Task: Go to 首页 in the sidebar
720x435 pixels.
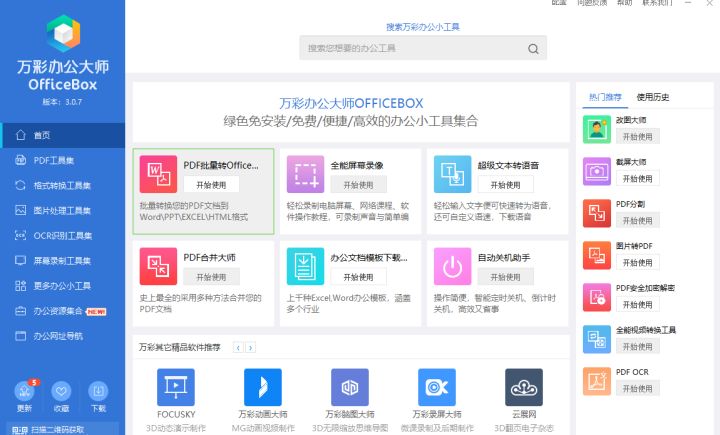Action: [x=62, y=136]
